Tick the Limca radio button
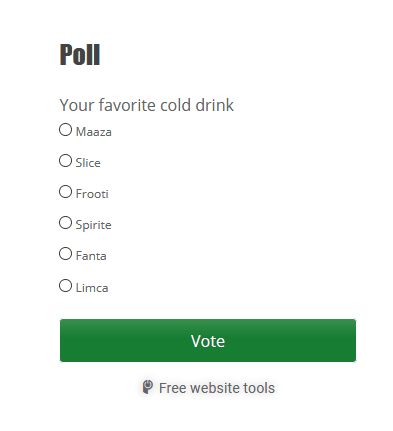Viewport: 393px width, 431px height. [65, 286]
